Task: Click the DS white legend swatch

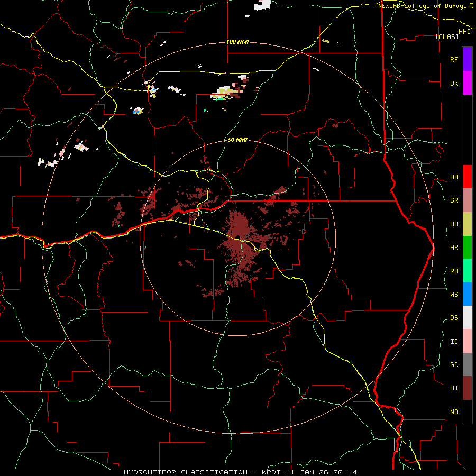Action: 467,317
